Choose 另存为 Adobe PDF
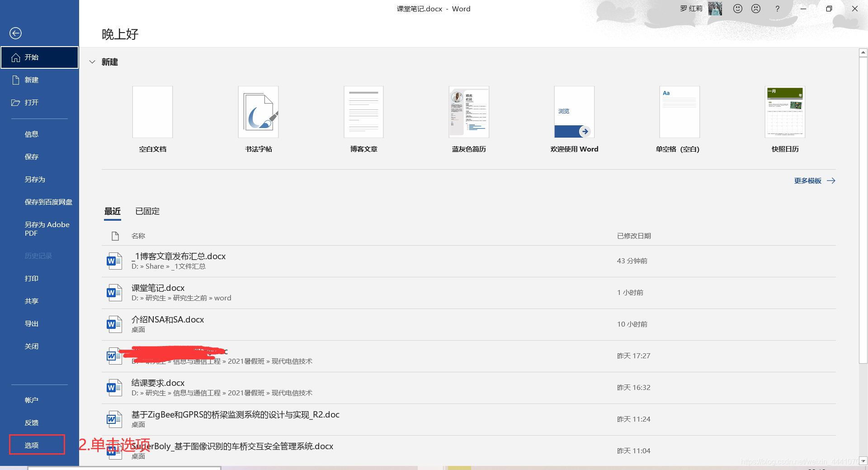The height and width of the screenshot is (470, 868). point(39,228)
